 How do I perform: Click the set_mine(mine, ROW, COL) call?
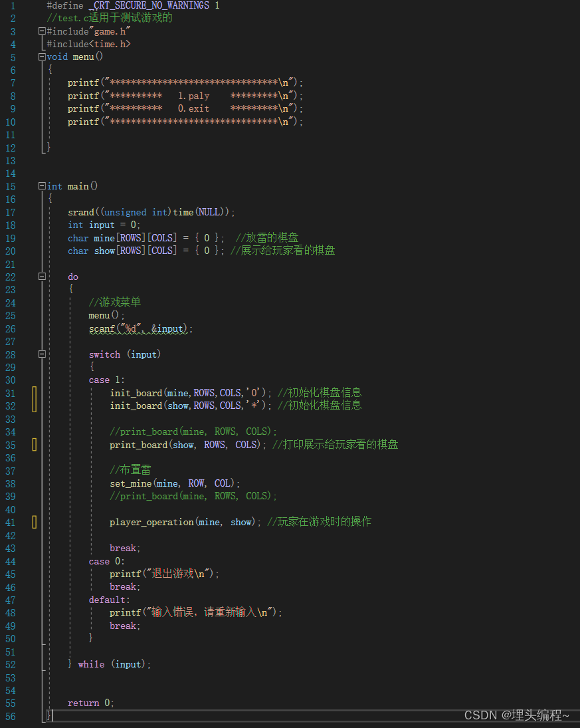coord(175,483)
